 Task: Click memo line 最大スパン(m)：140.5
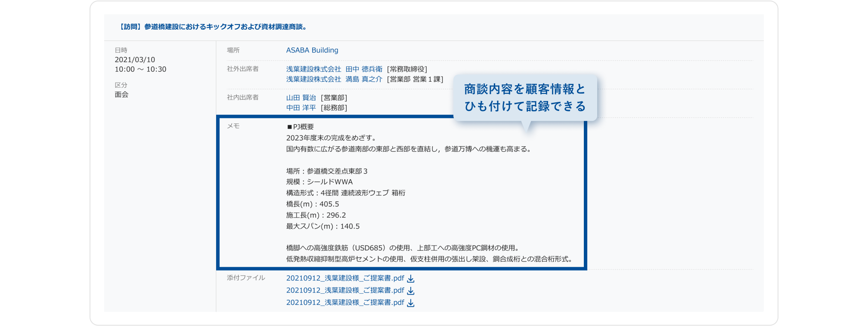[x=323, y=227]
